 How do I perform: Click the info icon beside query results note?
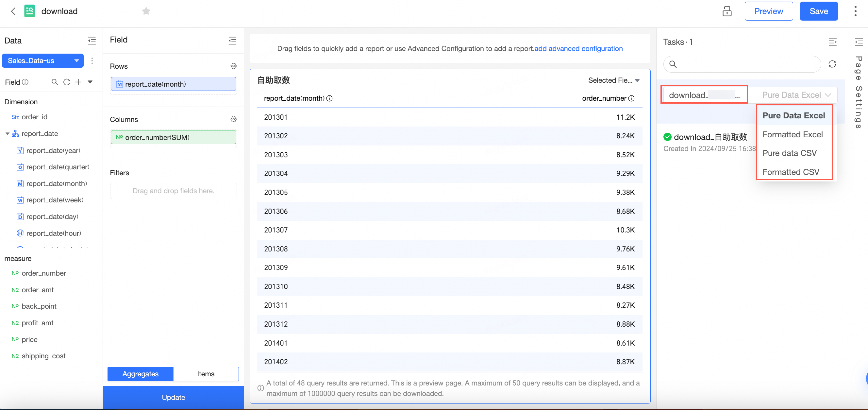[x=260, y=388]
